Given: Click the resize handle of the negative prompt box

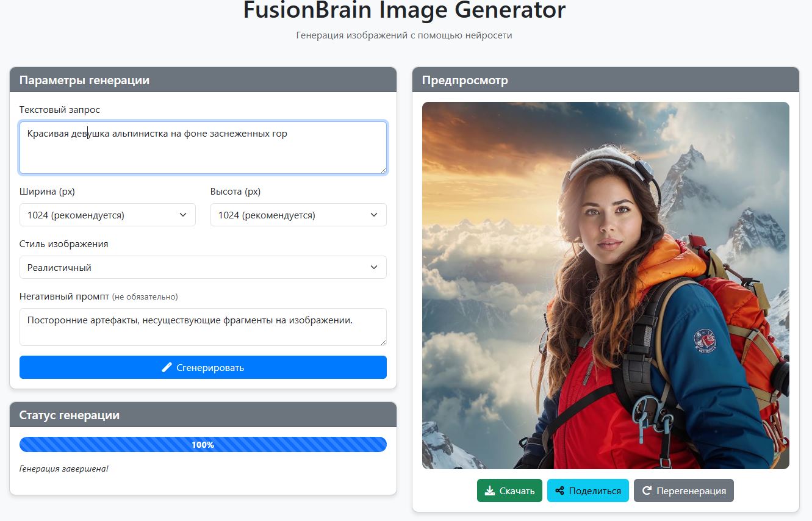Looking at the screenshot, I should click(x=383, y=342).
